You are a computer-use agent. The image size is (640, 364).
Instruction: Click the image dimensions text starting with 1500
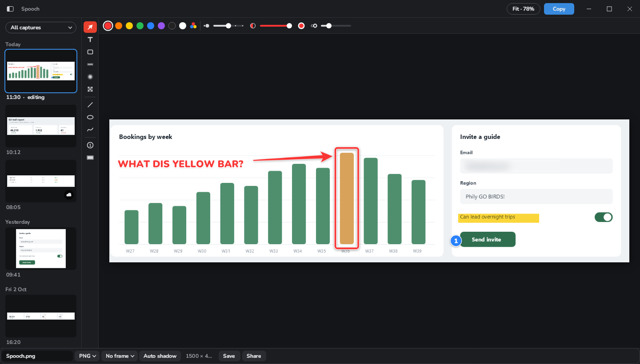pos(199,356)
